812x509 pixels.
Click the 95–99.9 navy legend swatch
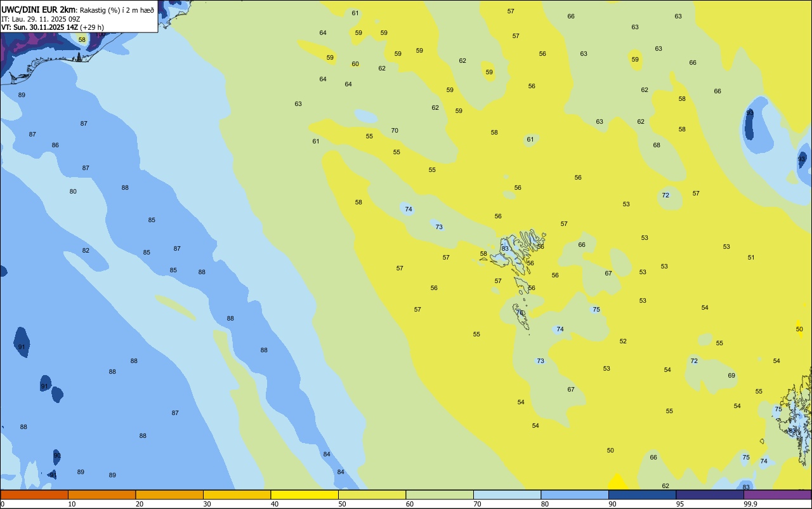point(710,494)
